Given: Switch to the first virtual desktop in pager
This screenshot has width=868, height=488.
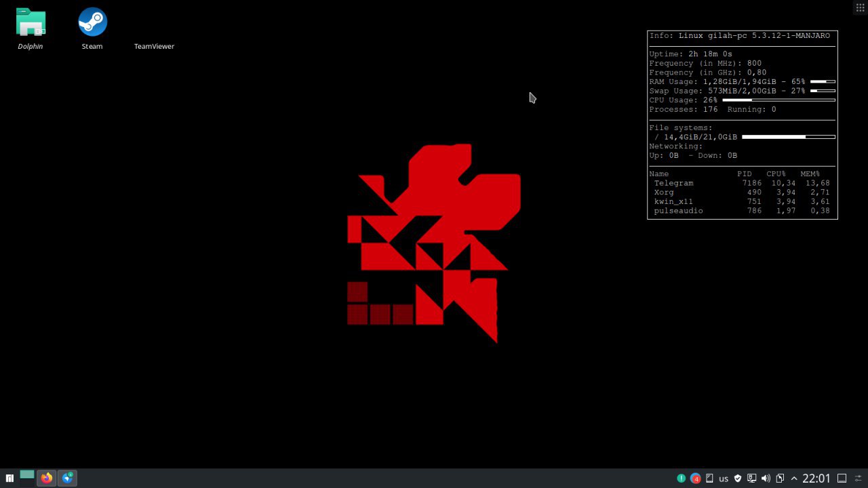Looking at the screenshot, I should pos(27,474).
